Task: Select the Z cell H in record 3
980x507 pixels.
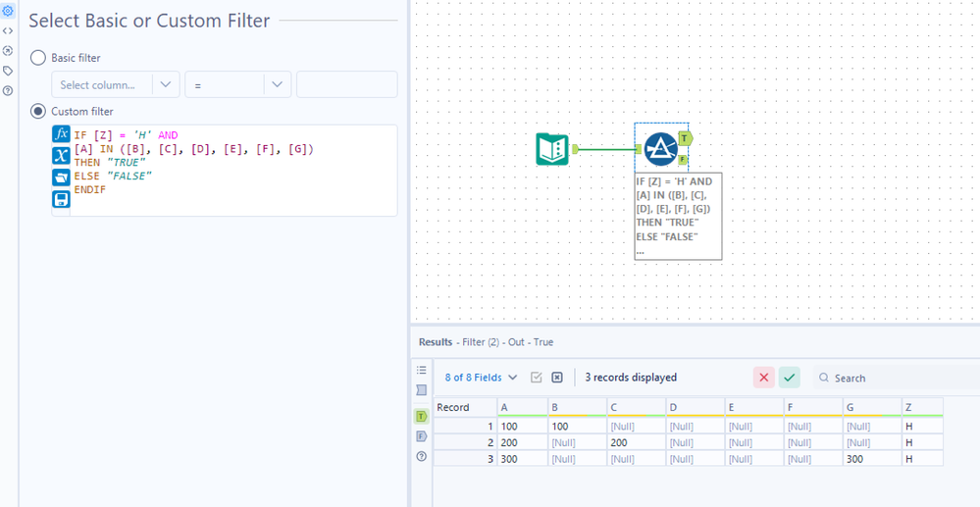Action: pos(922,459)
